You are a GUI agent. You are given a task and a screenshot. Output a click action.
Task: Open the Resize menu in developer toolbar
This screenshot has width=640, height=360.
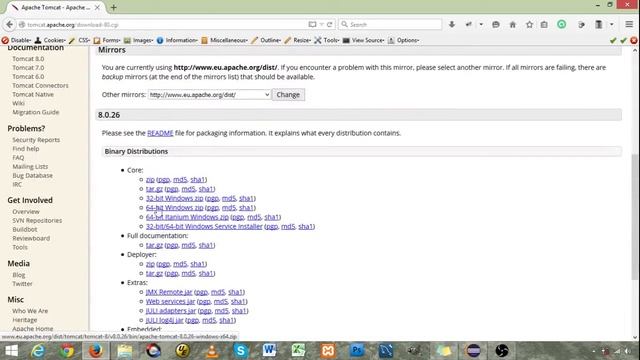tap(298, 40)
